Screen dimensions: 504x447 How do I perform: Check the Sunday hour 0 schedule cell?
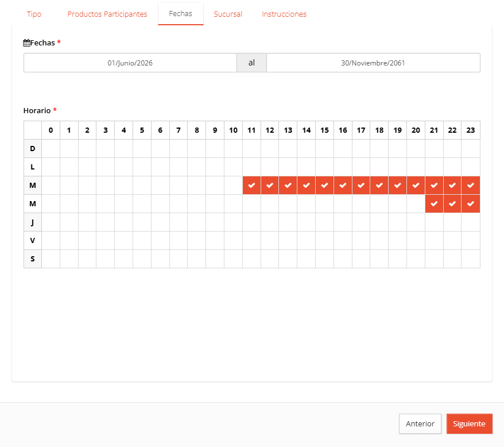(51, 149)
